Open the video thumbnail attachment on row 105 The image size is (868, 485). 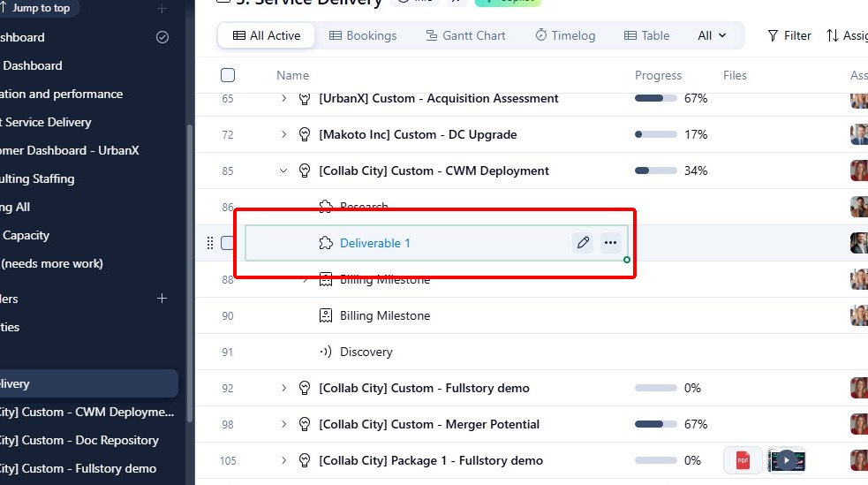(786, 460)
